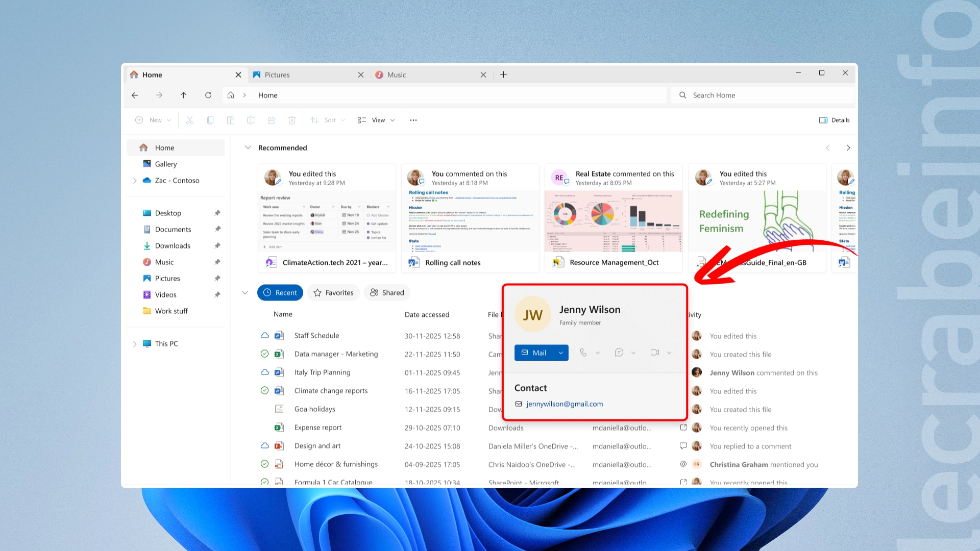This screenshot has height=551, width=980.
Task: Select the Favorites filter pill
Action: (x=333, y=293)
